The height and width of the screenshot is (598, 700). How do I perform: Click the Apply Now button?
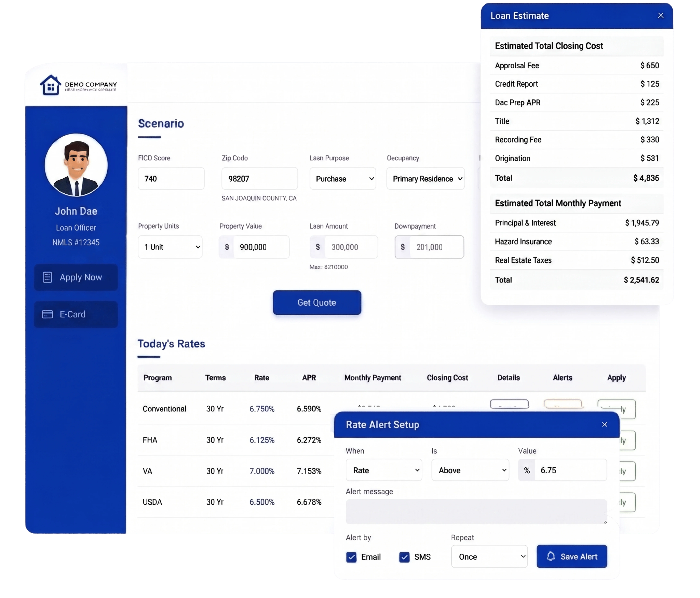click(76, 277)
